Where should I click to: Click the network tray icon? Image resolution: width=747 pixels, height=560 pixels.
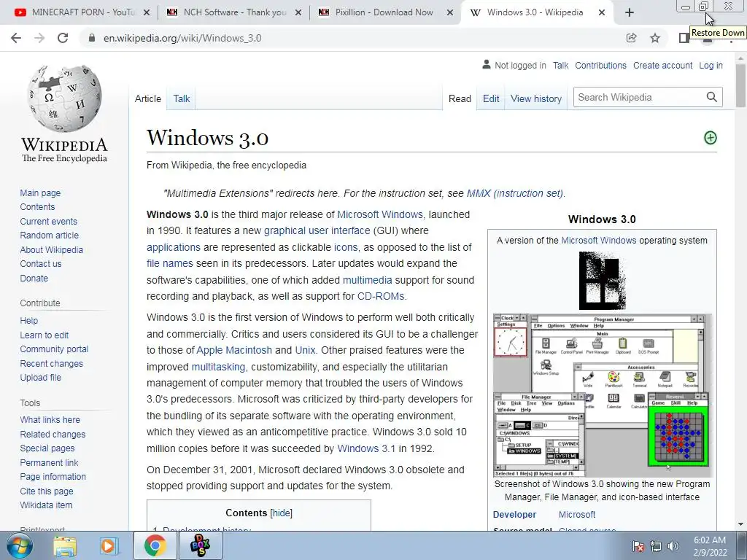tap(656, 546)
